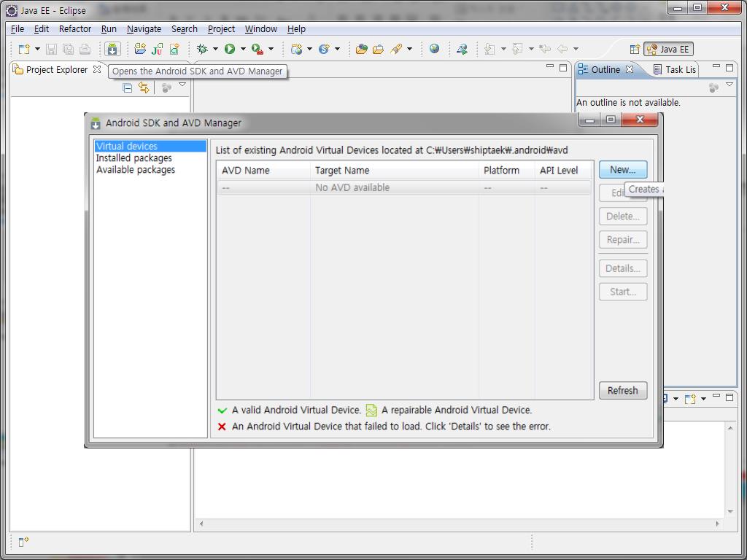Open the File menu
The width and height of the screenshot is (747, 560).
18,29
